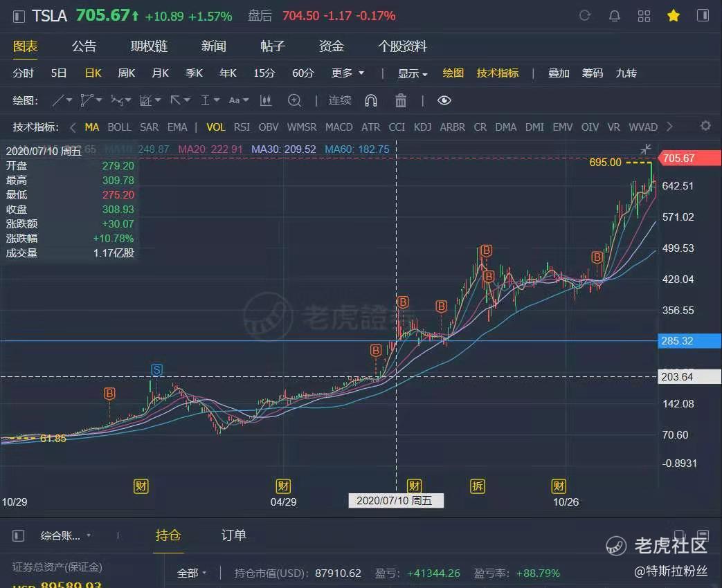Switch to the 新闻 tab
This screenshot has width=722, height=588.
(x=214, y=46)
